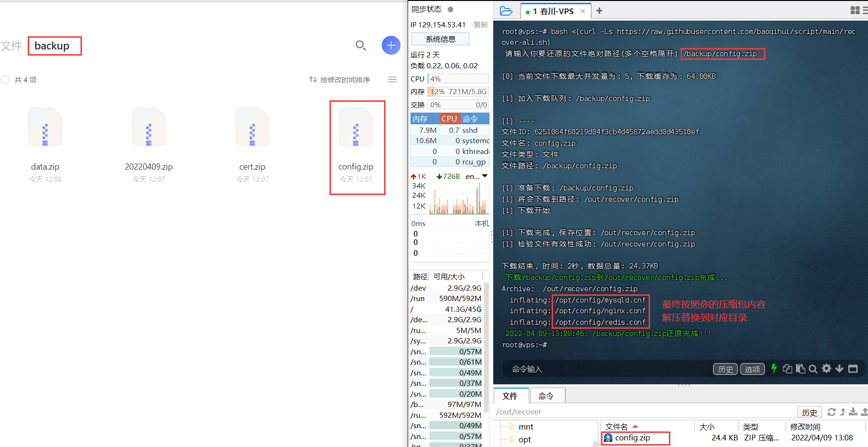Click the 交换 usage bar showing 0%
This screenshot has width=868, height=447.
pyautogui.click(x=458, y=105)
